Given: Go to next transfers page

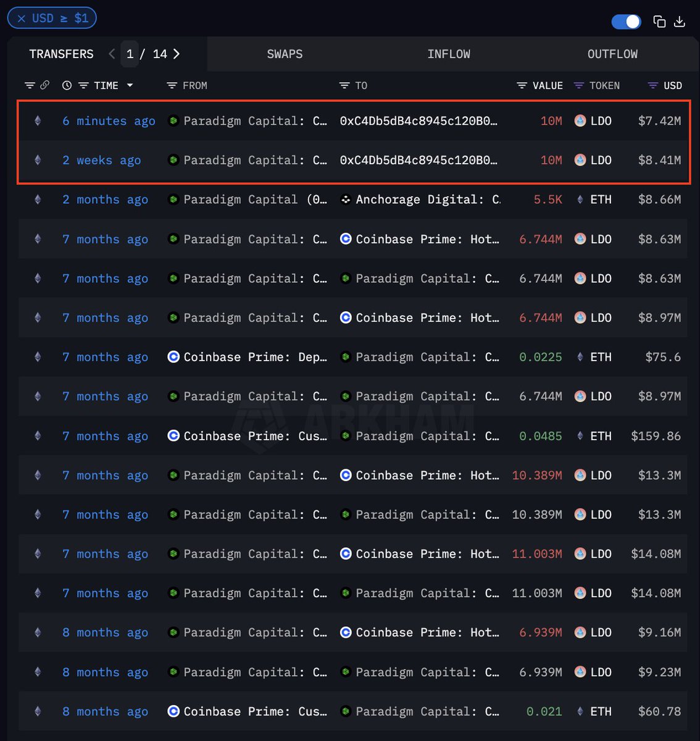Looking at the screenshot, I should tap(177, 54).
